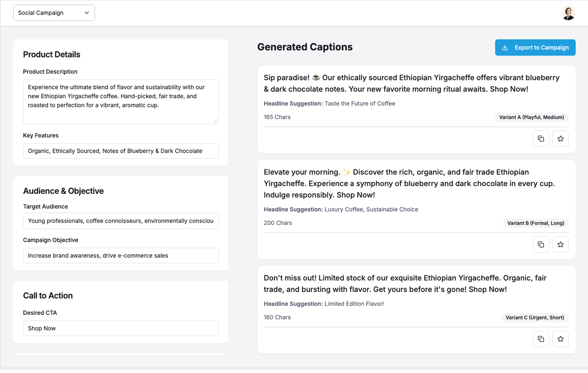
Task: Click the Variant C (Urgent, Short) tag
Action: click(x=535, y=318)
